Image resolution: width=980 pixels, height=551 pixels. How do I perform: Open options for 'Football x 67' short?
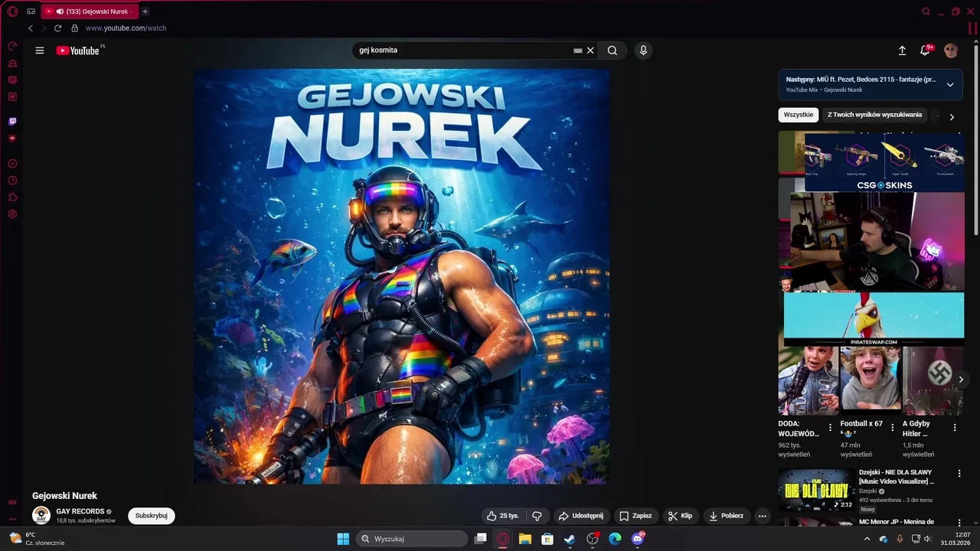point(892,428)
